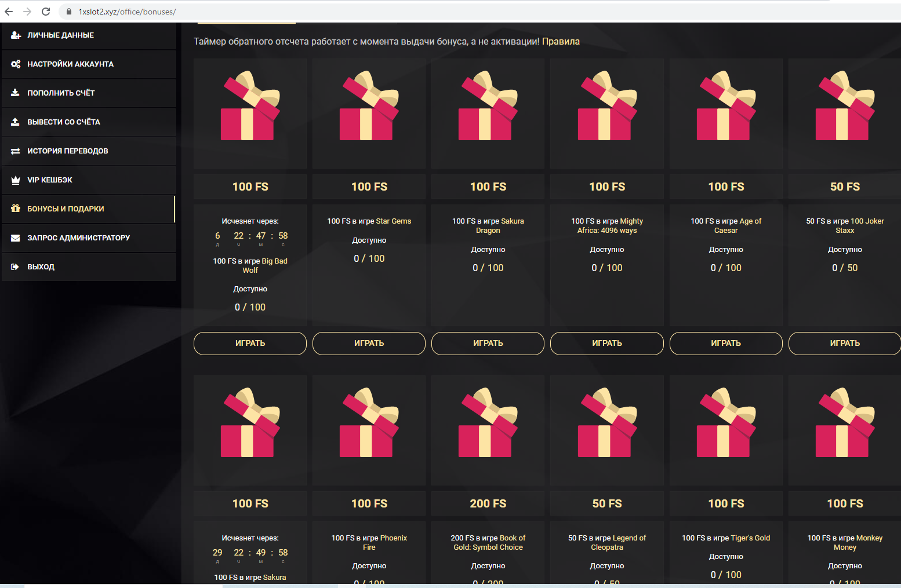
Task: Click ИГРАТЬ for Mighty Africa bonus
Action: pos(607,344)
